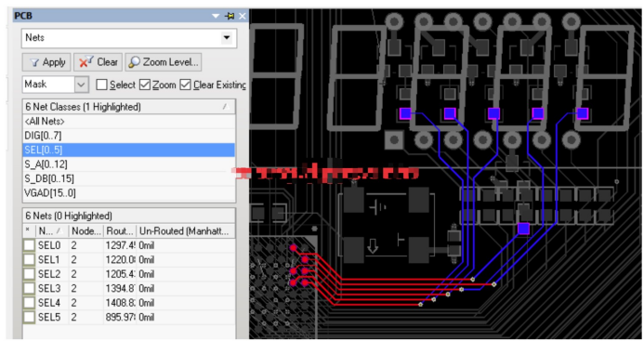
Task: Uncheck the Zoom checkbox
Action: click(x=145, y=85)
